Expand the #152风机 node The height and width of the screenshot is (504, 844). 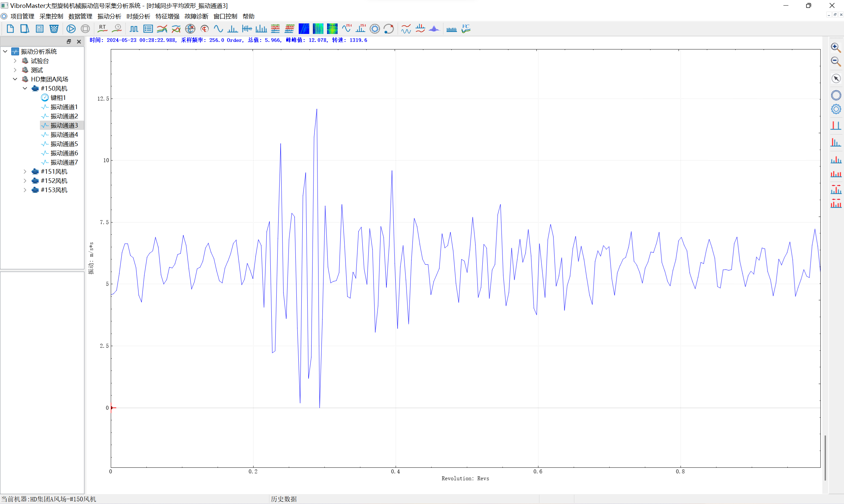(25, 181)
